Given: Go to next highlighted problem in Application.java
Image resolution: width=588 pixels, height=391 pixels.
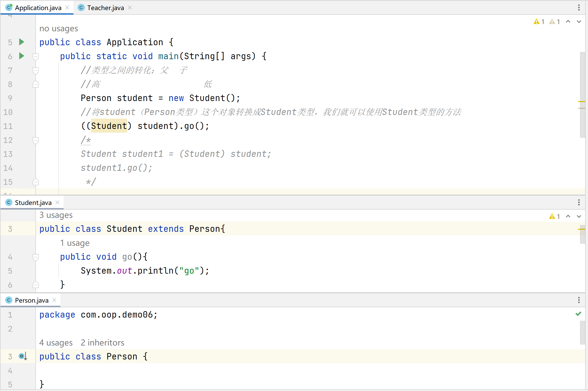Looking at the screenshot, I should pos(579,22).
